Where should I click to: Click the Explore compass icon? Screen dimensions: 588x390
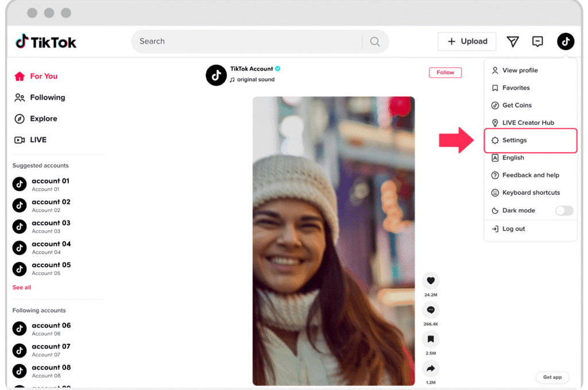pyautogui.click(x=20, y=119)
